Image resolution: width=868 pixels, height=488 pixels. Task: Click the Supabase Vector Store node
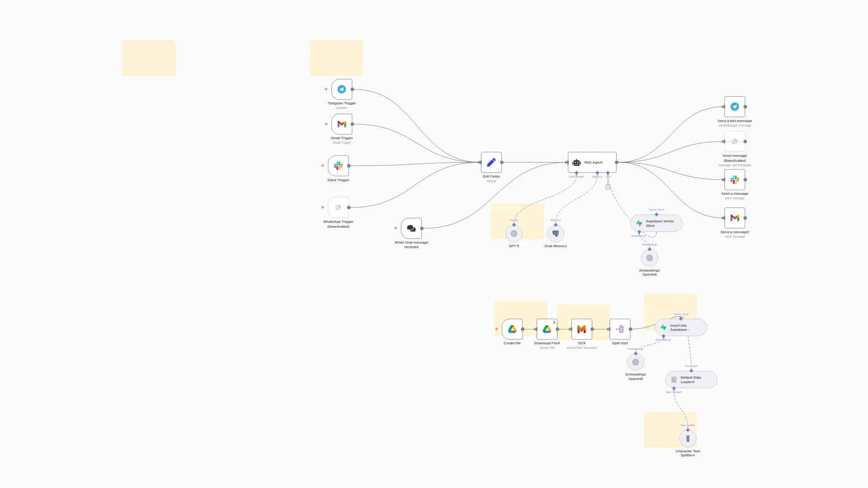tap(656, 223)
